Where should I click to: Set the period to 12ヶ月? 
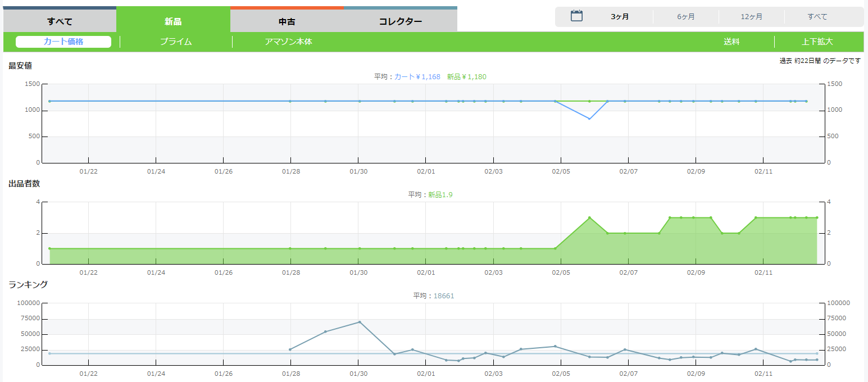pyautogui.click(x=752, y=17)
